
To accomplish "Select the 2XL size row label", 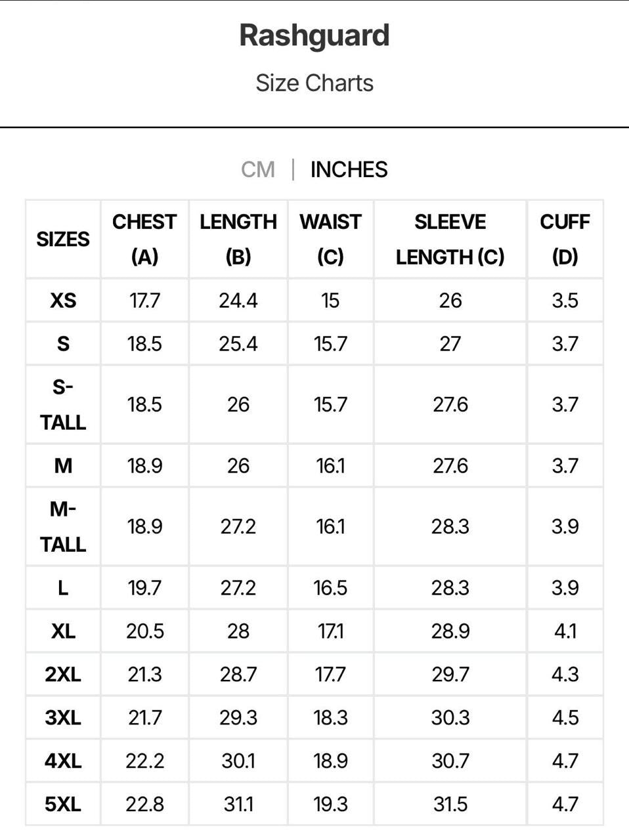I will [63, 675].
